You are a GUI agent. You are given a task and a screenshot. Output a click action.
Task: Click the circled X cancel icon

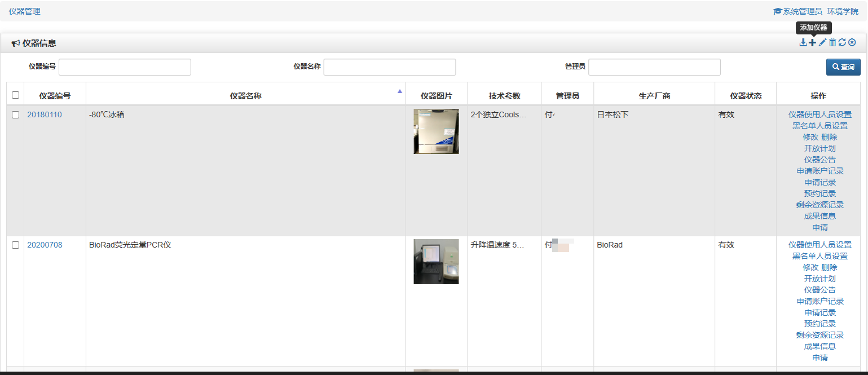tap(852, 42)
